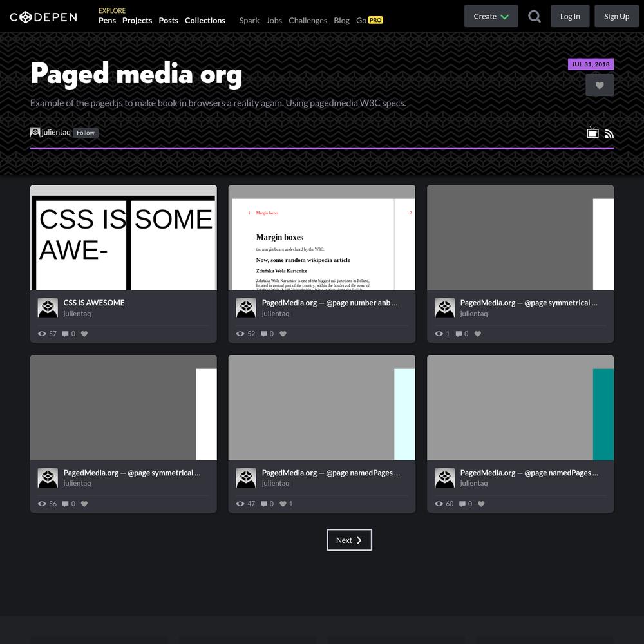The height and width of the screenshot is (644, 644).
Task: Love the @page number anb pen
Action: click(x=283, y=334)
